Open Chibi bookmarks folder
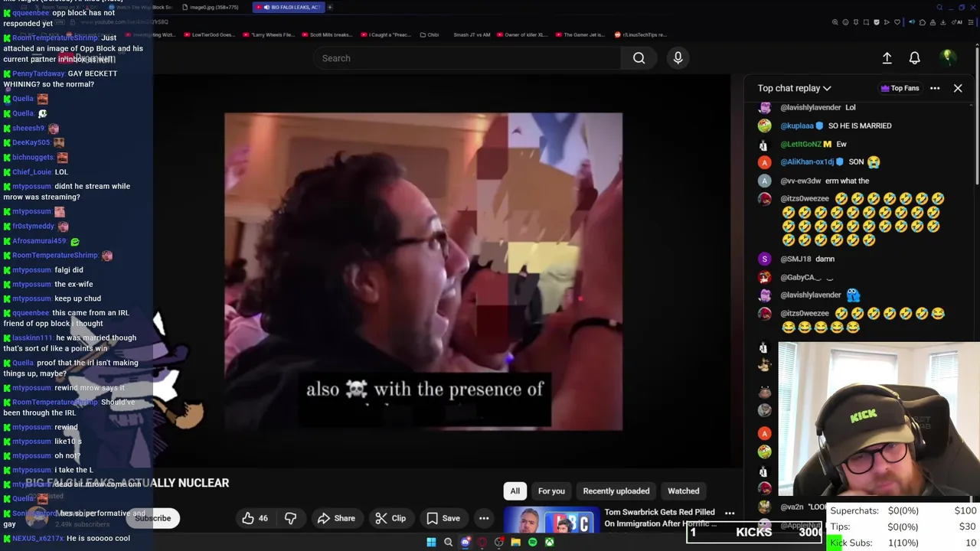 pos(429,34)
